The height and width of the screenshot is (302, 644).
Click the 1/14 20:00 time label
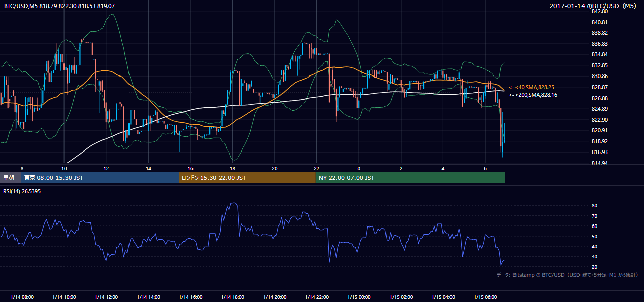(x=275, y=297)
